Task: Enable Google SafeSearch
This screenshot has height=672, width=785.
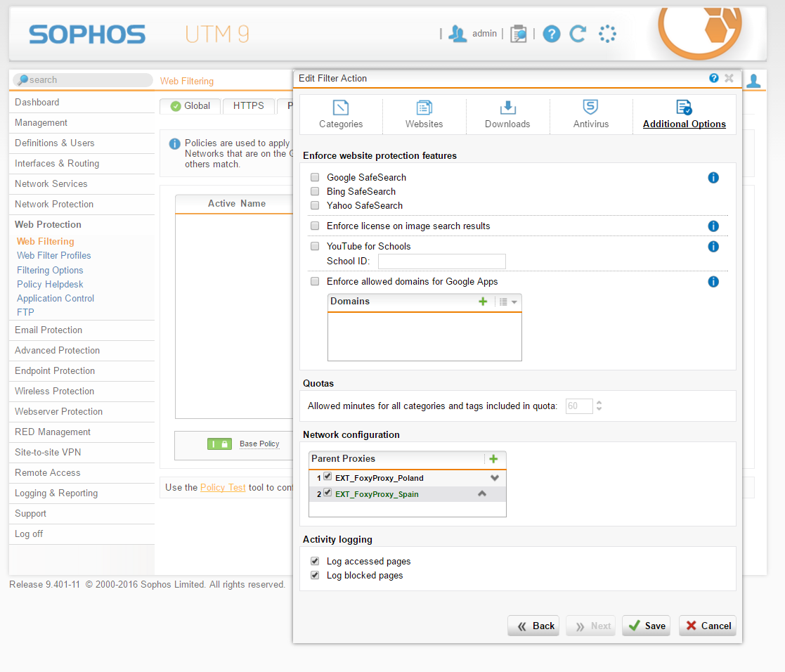Action: point(315,177)
